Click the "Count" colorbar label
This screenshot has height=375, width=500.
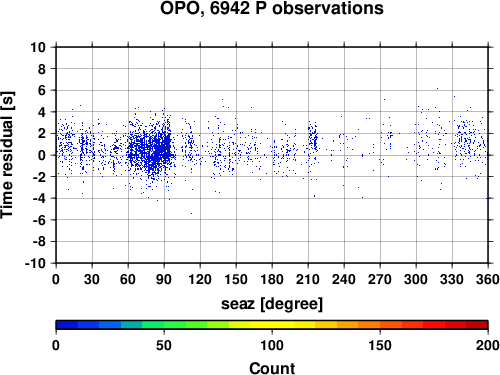272,368
